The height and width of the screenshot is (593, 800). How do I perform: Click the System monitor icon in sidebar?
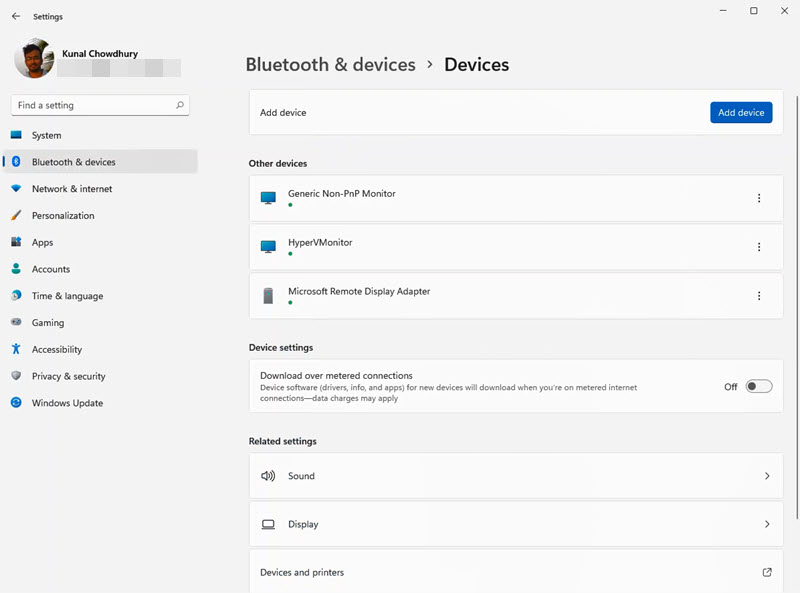pos(16,135)
